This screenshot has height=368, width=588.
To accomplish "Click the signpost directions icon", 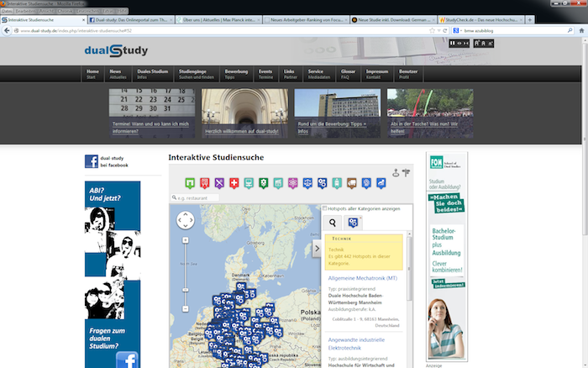I will coord(406,172).
